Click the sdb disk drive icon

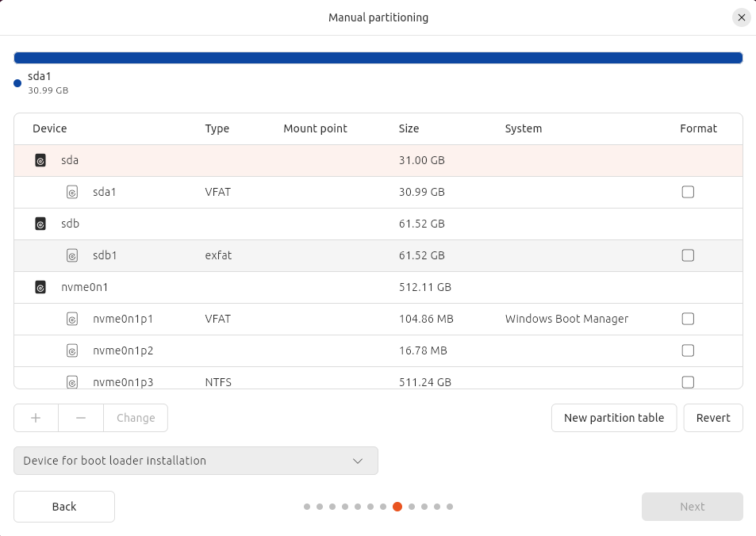click(40, 224)
